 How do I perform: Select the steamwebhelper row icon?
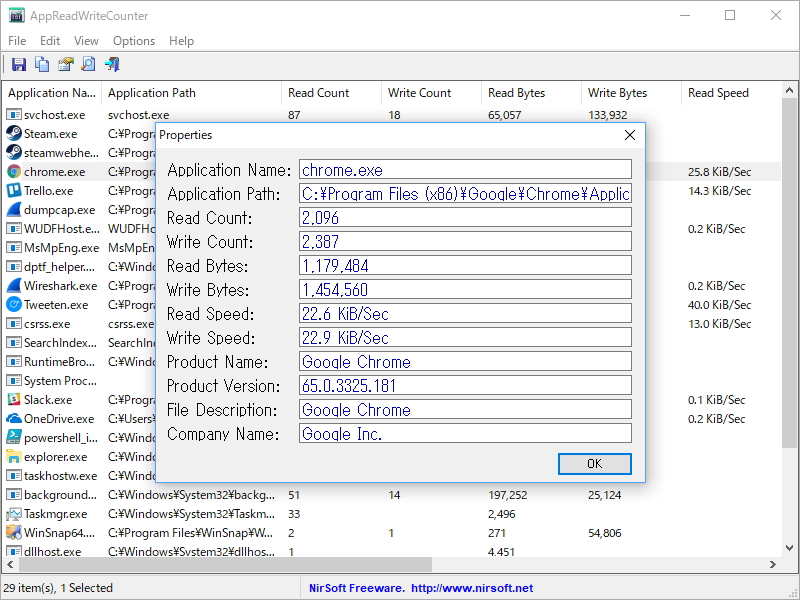point(14,153)
